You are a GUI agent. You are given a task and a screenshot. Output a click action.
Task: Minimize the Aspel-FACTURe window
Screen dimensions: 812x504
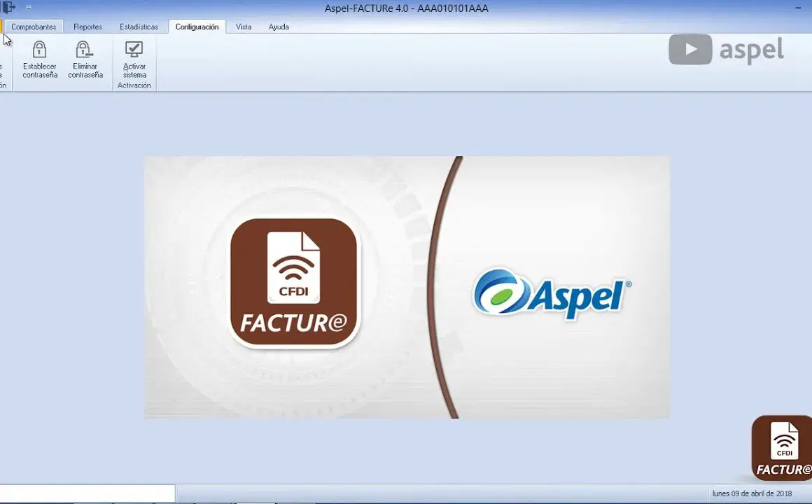pyautogui.click(x=797, y=8)
